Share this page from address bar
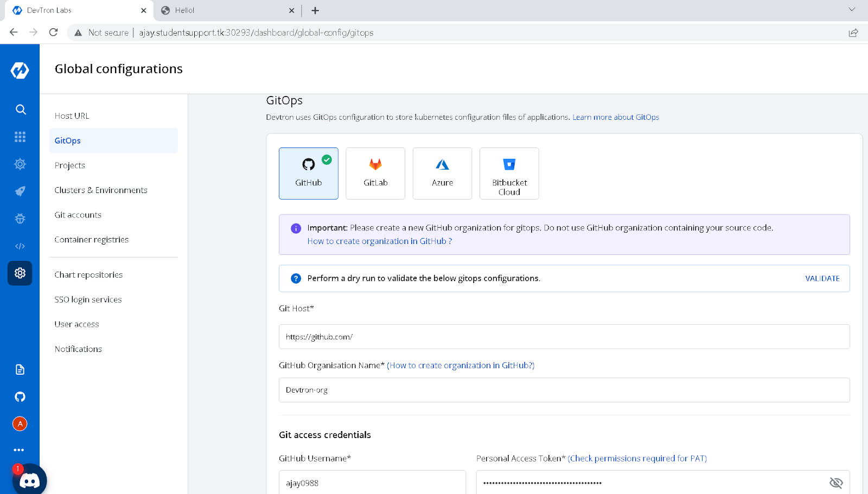 [x=853, y=33]
